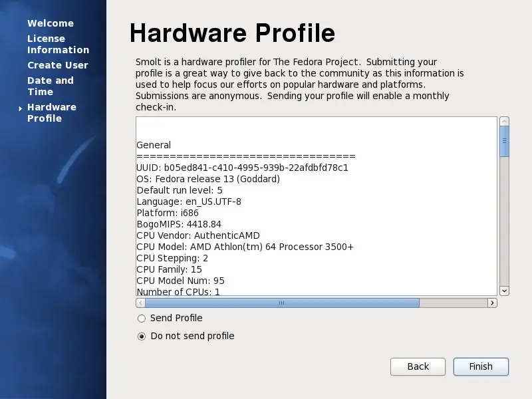Click the CPU Model Athlon 64 line
Screen dimensions: 532x399
pyautogui.click(x=245, y=247)
